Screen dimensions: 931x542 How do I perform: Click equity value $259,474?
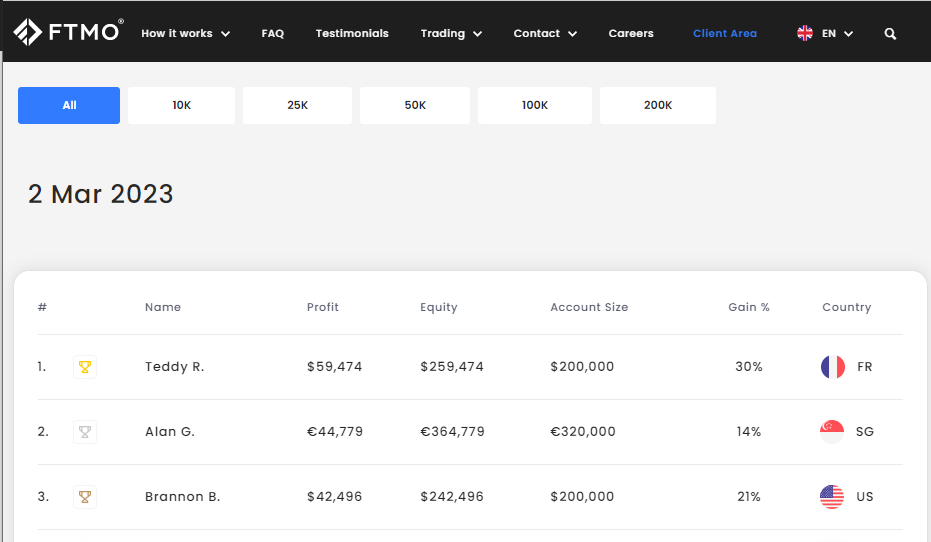coord(452,367)
